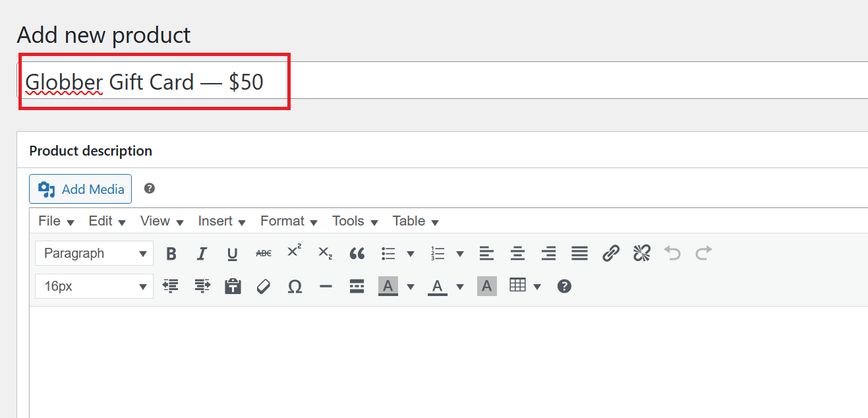Open the Tools menu
868x418 pixels.
click(355, 221)
